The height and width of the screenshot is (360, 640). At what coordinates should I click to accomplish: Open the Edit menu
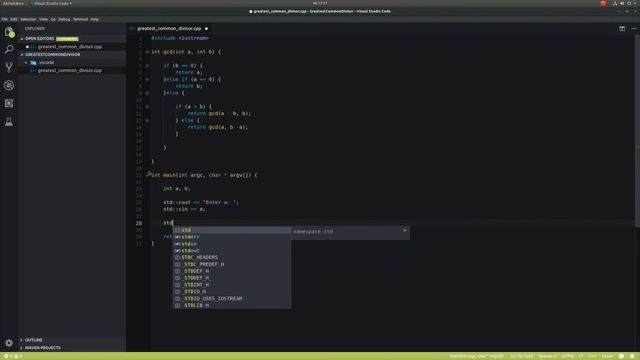click(14, 19)
